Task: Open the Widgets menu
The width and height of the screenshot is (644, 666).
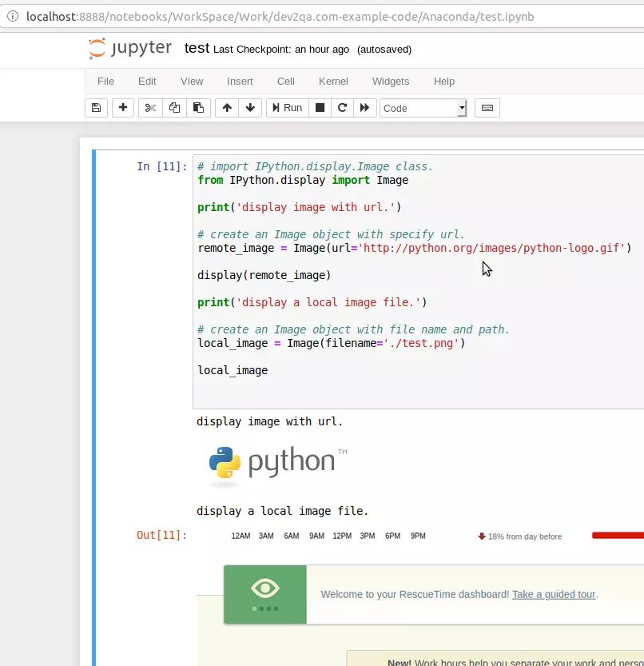Action: tap(391, 81)
